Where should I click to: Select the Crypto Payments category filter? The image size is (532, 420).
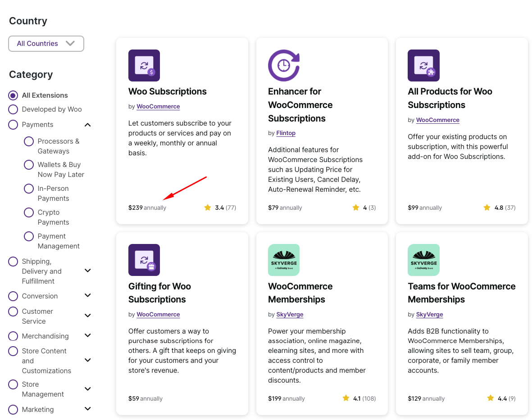[29, 212]
